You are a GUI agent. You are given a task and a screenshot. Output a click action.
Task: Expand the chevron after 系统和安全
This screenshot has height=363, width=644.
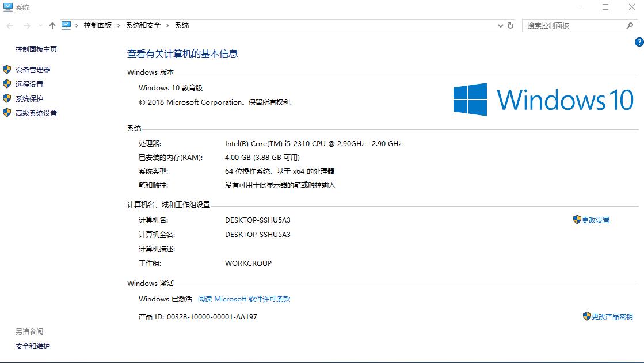click(x=167, y=25)
